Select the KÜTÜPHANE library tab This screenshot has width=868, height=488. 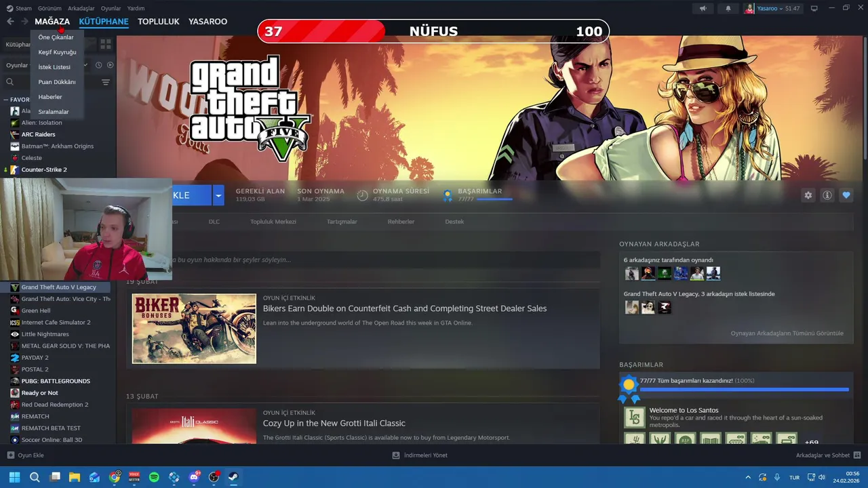104,22
